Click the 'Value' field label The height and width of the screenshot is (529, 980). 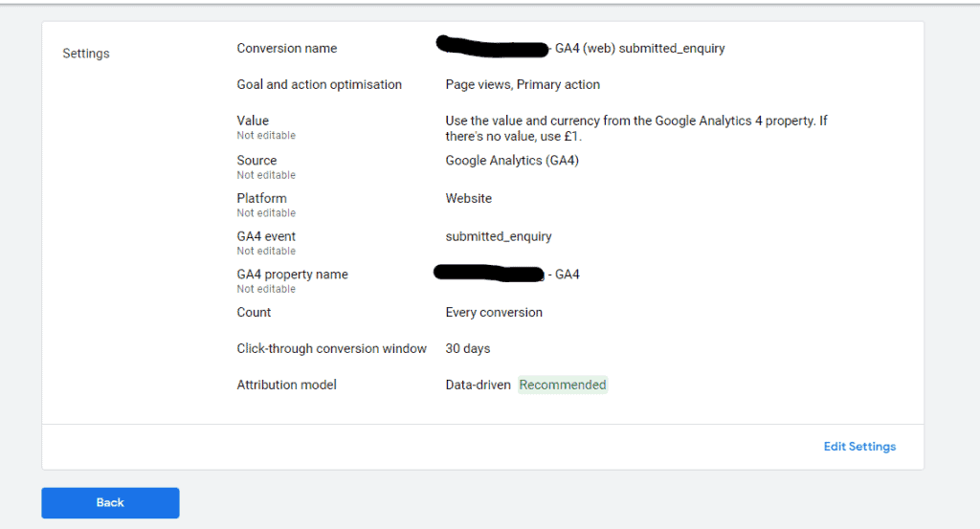coord(253,121)
